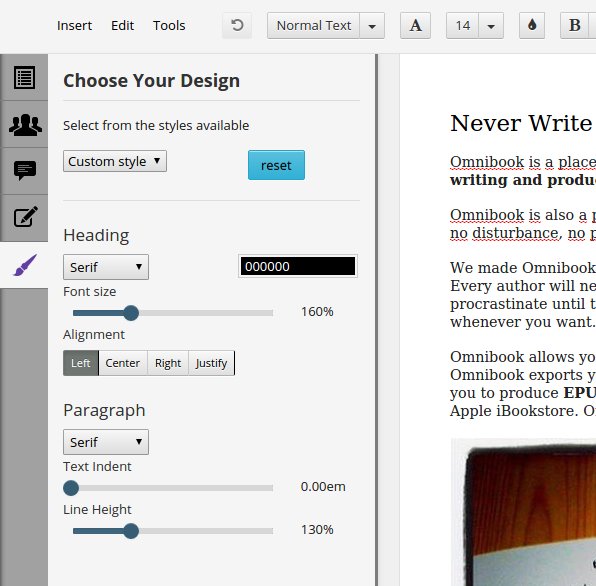
Task: Open the Custom style dropdown
Action: [115, 161]
